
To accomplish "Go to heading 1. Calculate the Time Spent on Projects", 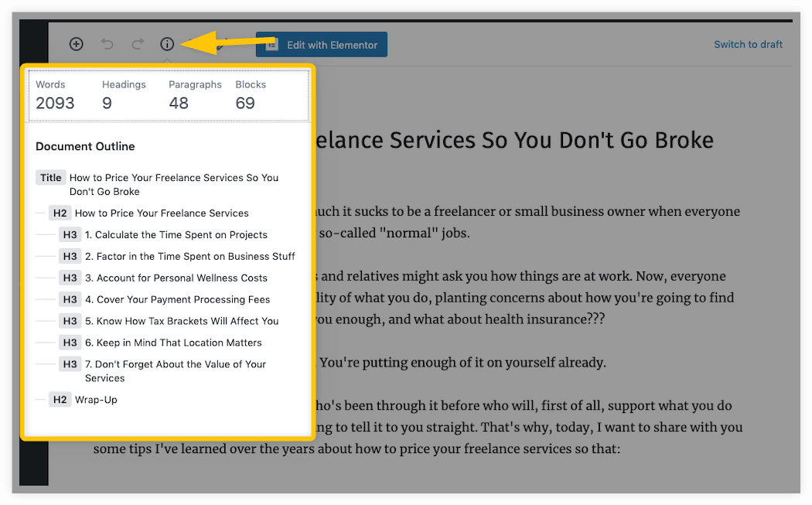I will (164, 234).
